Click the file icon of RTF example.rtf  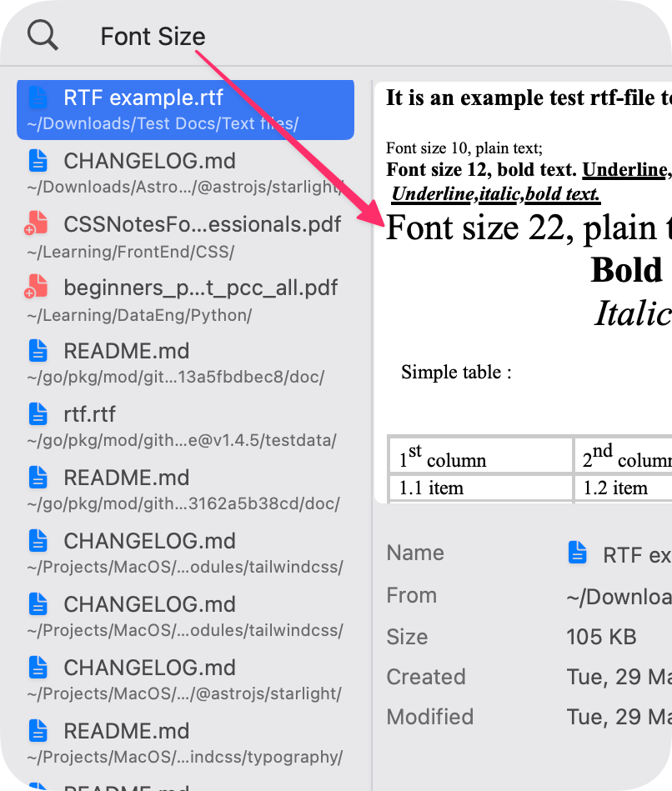point(38,98)
